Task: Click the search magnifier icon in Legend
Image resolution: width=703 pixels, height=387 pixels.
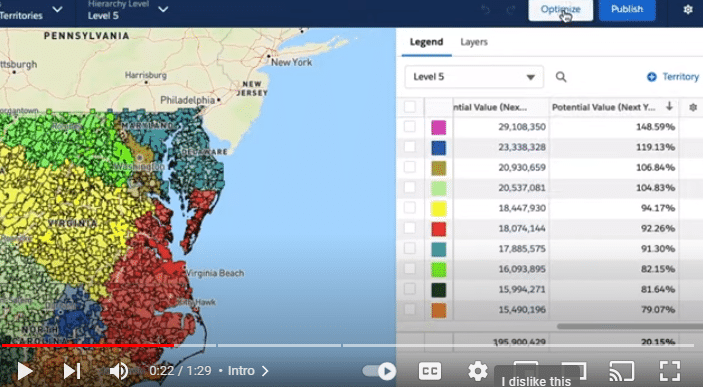Action: 561,77
